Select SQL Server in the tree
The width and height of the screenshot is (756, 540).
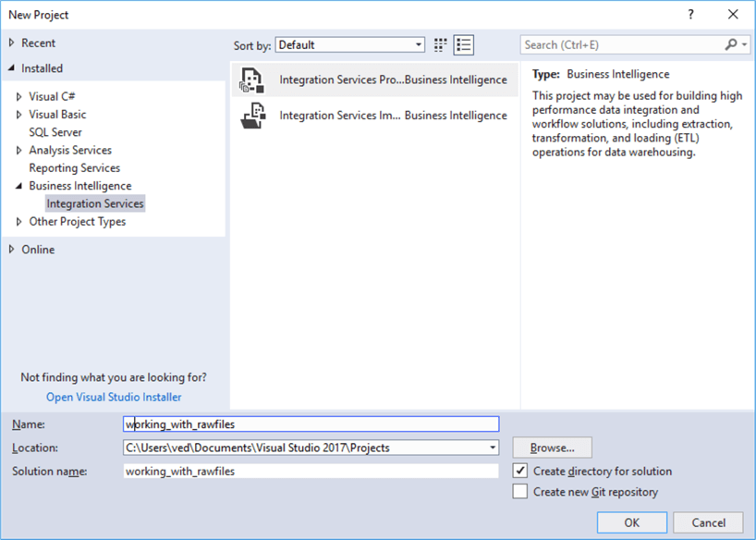[x=55, y=132]
